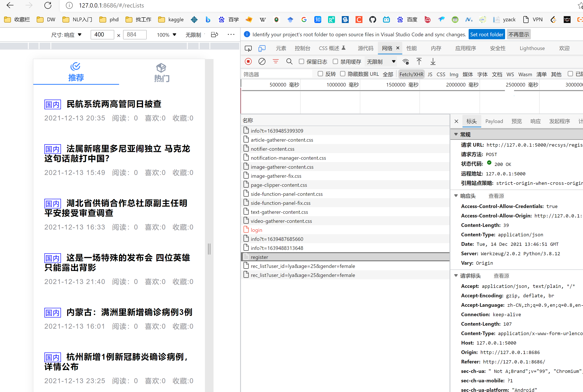The image size is (583, 392).
Task: Click the import HAR upload arrow icon
Action: pos(419,61)
